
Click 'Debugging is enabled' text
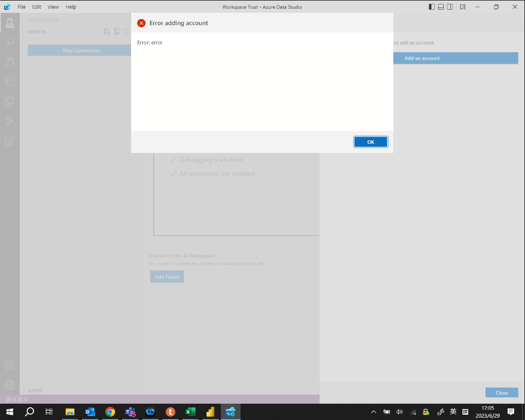211,160
